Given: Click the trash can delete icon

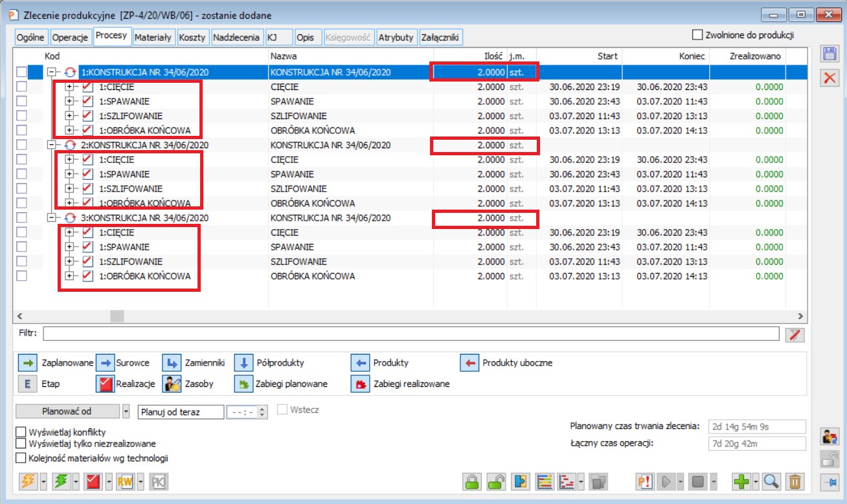Looking at the screenshot, I should click(795, 481).
